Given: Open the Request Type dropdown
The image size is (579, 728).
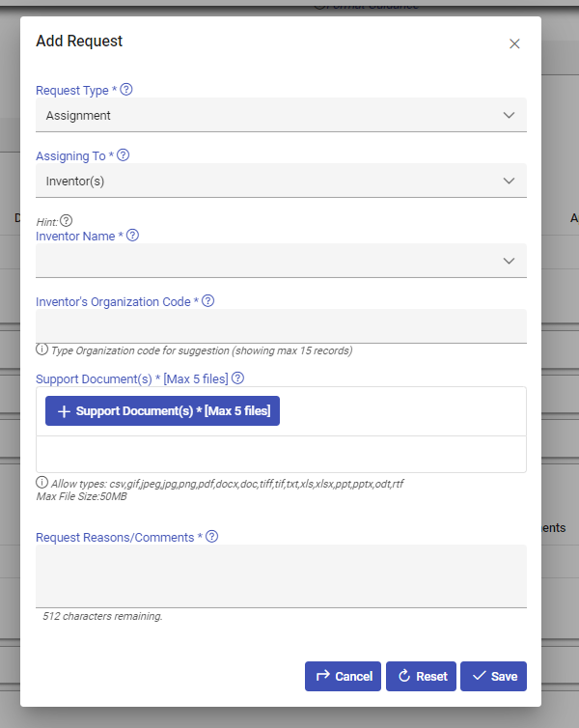Looking at the screenshot, I should [x=281, y=116].
